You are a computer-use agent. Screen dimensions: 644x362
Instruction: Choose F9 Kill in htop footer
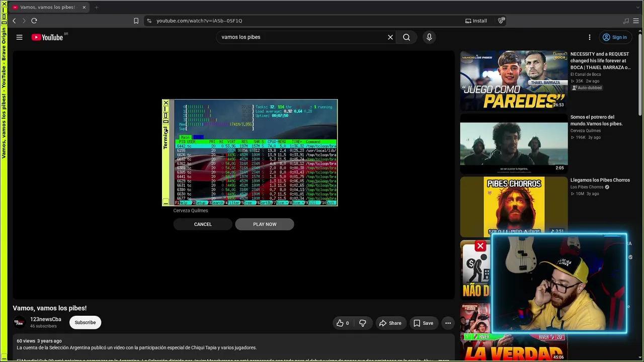coord(312,203)
